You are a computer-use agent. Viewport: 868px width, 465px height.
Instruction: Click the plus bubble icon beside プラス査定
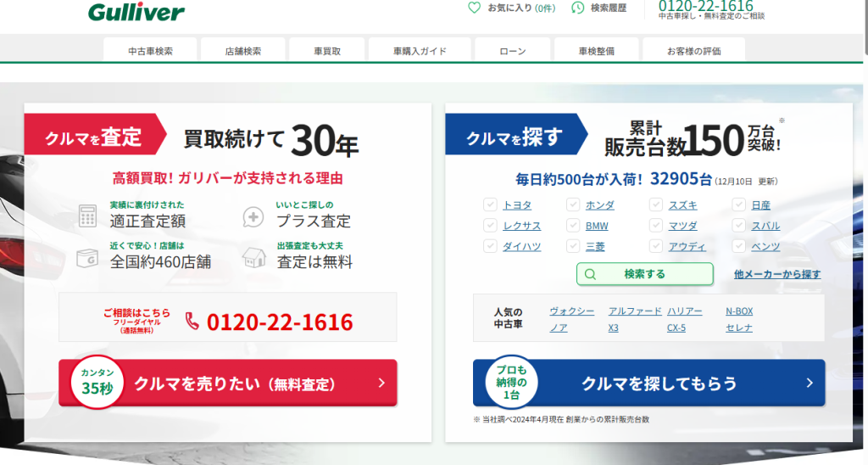[x=253, y=216]
